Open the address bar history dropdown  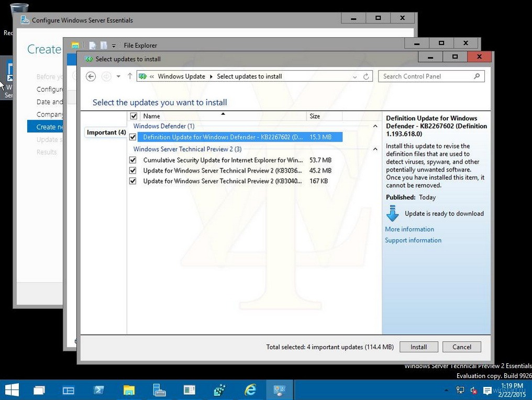click(x=354, y=77)
